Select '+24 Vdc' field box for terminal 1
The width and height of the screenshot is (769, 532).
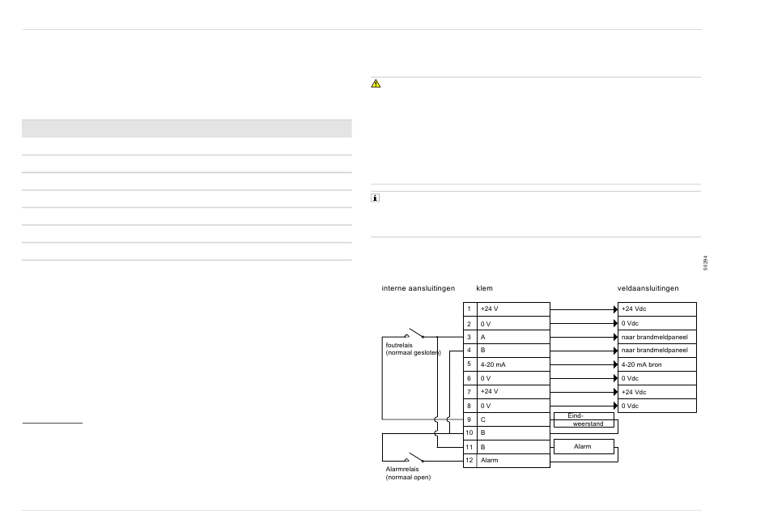[x=657, y=309]
